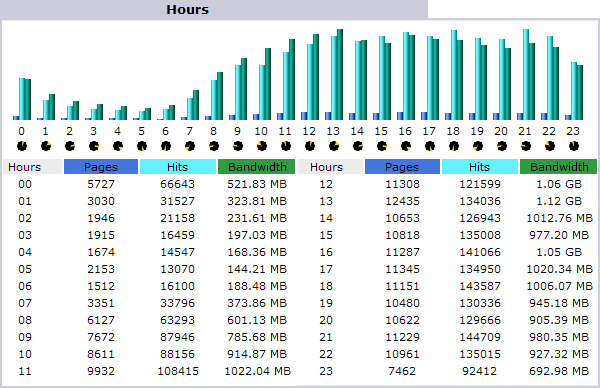Select the pages value 7462
The width and height of the screenshot is (600, 388).
[402, 371]
